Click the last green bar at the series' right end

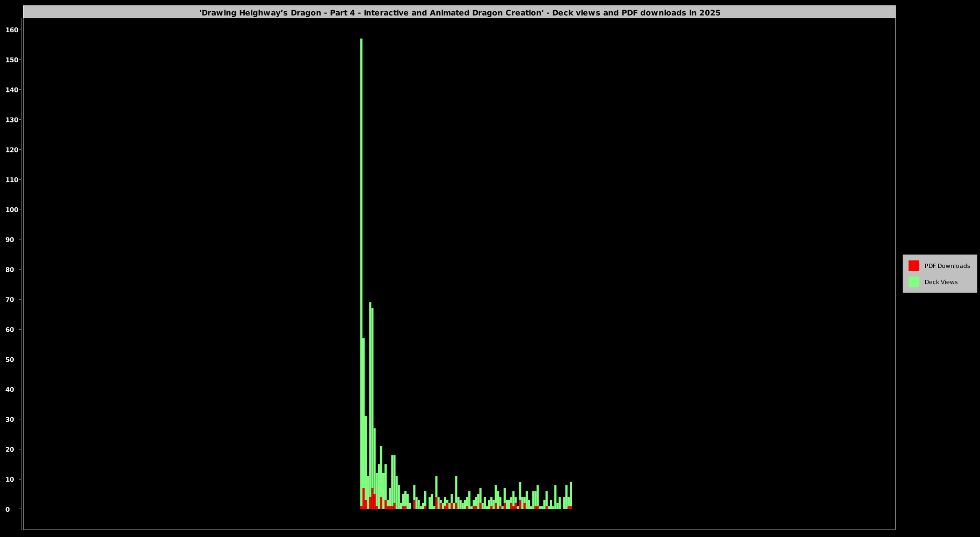click(x=571, y=494)
